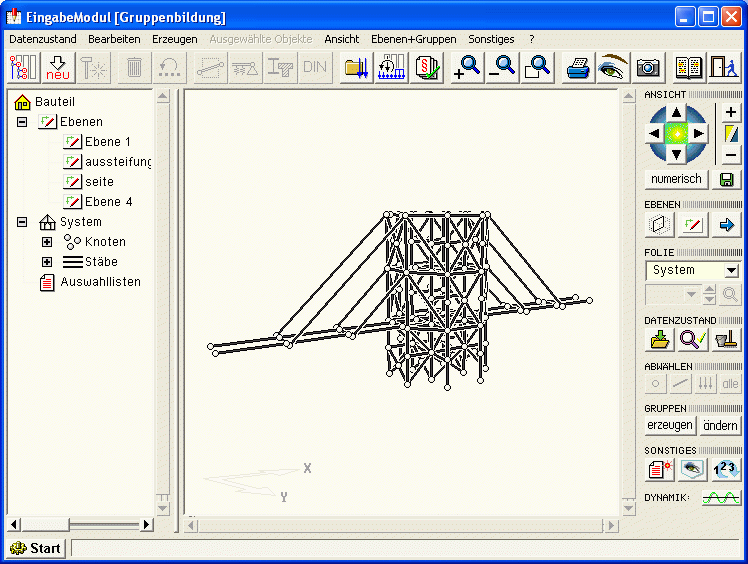Rotate the view up with the arrow
Image resolution: width=748 pixels, height=564 pixels.
point(677,113)
